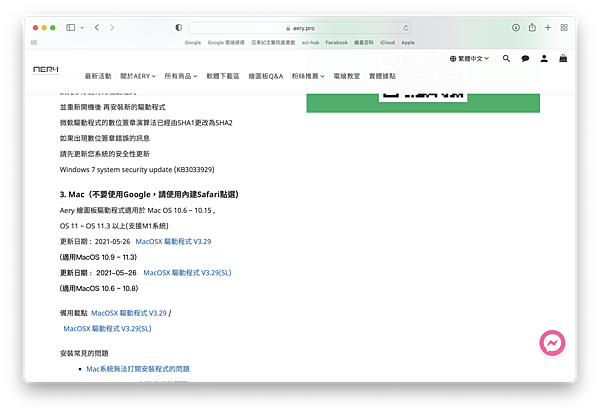Open the bottom backup link MacOSX 驅動程式 V3.29(SL)
This screenshot has width=600, height=414.
pyautogui.click(x=107, y=329)
